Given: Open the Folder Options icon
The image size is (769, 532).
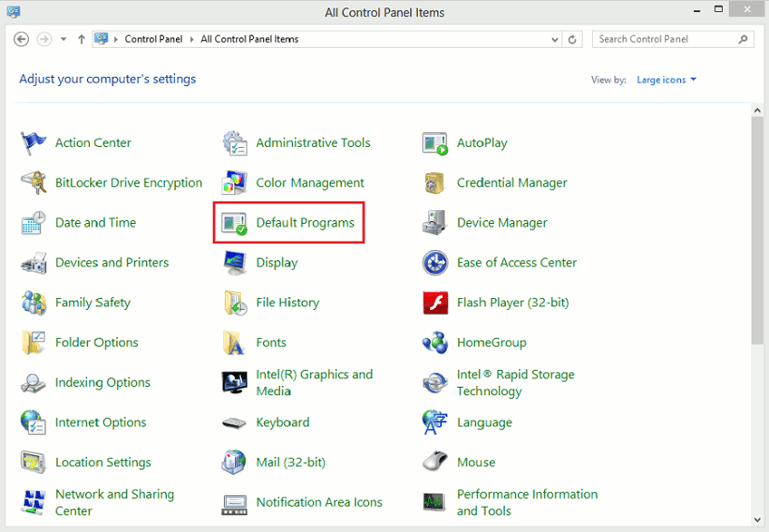Looking at the screenshot, I should (33, 343).
